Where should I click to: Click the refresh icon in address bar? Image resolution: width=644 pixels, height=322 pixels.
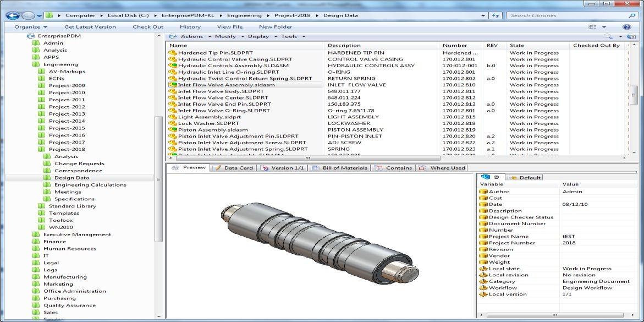pos(496,15)
